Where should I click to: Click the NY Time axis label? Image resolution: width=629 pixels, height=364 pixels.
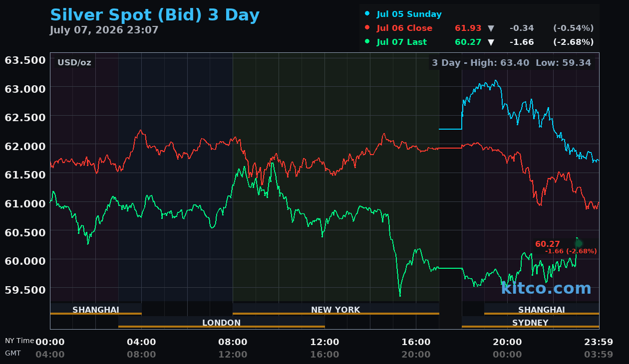pos(19,341)
